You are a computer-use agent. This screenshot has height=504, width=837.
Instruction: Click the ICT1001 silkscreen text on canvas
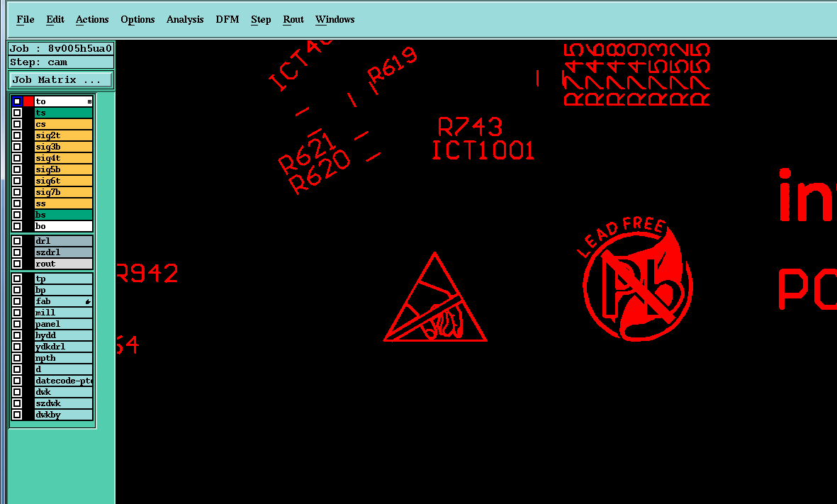coord(483,150)
